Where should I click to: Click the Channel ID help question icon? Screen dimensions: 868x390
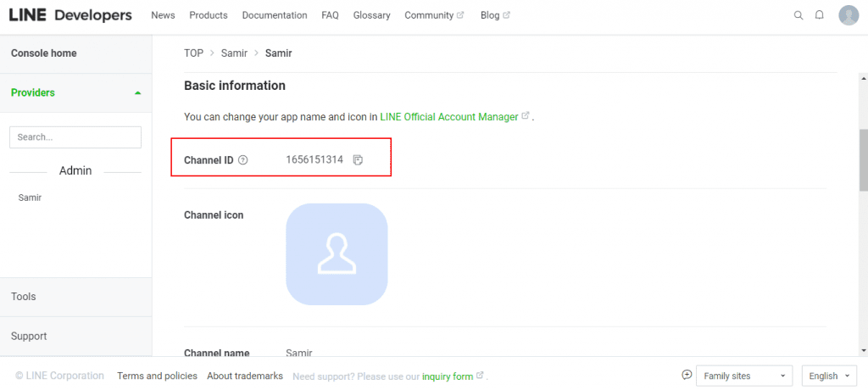click(x=242, y=160)
